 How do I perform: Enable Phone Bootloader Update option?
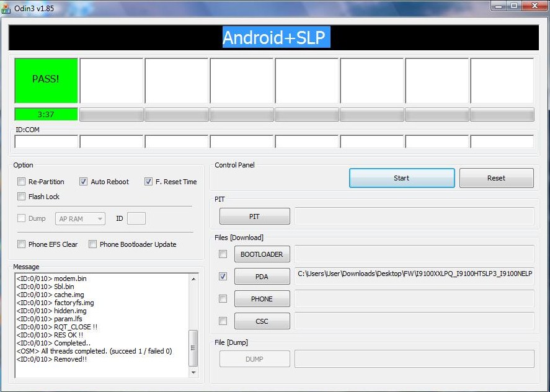(93, 244)
